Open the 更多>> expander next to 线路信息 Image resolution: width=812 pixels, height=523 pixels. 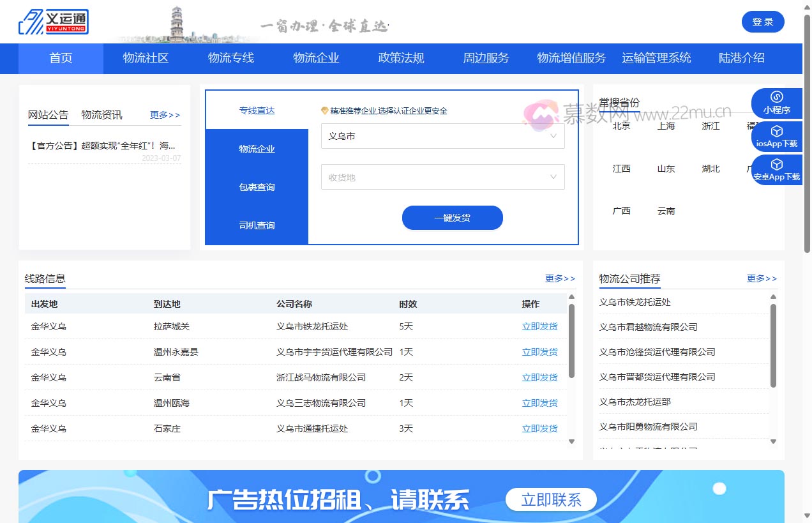[x=559, y=278]
